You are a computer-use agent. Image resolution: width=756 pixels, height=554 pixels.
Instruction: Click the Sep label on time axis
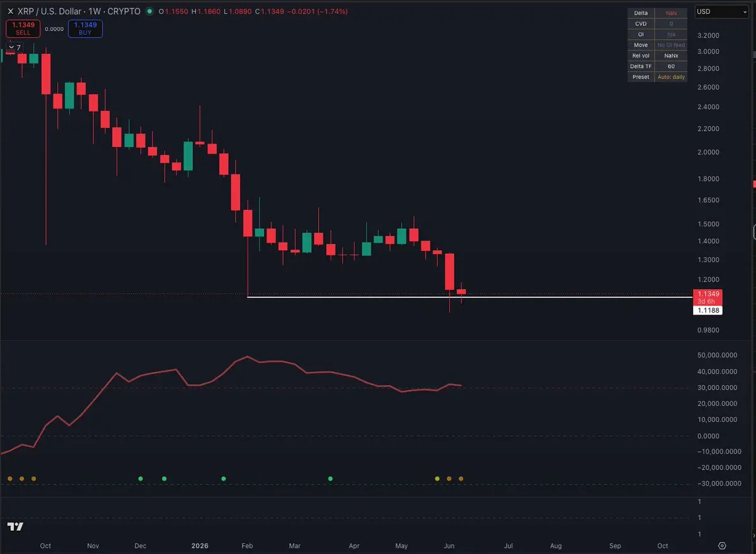click(x=615, y=545)
